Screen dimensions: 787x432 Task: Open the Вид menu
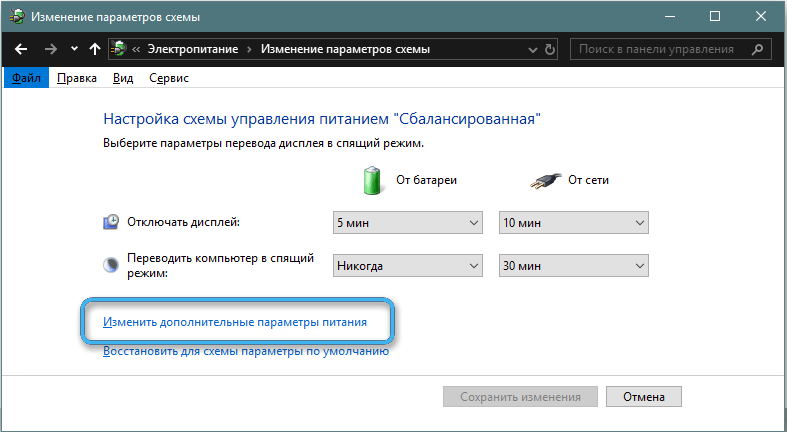pos(123,78)
